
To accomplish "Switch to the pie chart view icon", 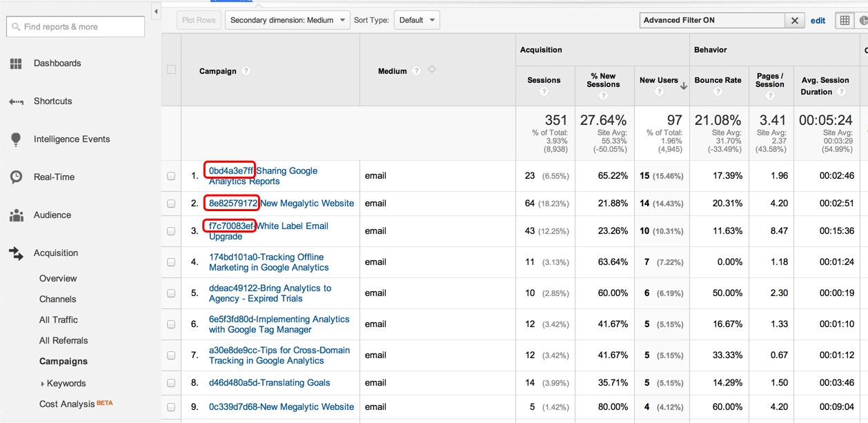I will click(862, 21).
